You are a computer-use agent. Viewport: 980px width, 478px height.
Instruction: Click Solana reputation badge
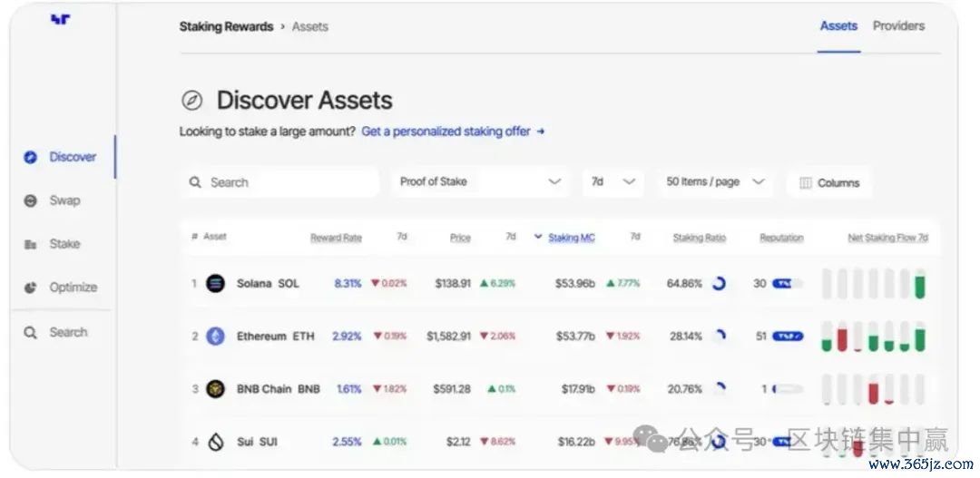(788, 284)
